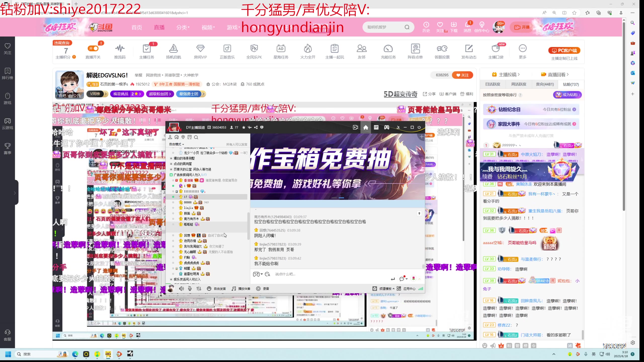Click mixer sliders icon in DY channel bottom bar
This screenshot has height=362, width=644.
[x=199, y=289]
